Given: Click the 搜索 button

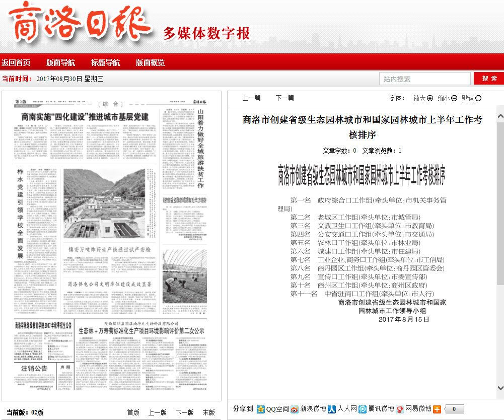Looking at the screenshot, I should click(x=489, y=79).
